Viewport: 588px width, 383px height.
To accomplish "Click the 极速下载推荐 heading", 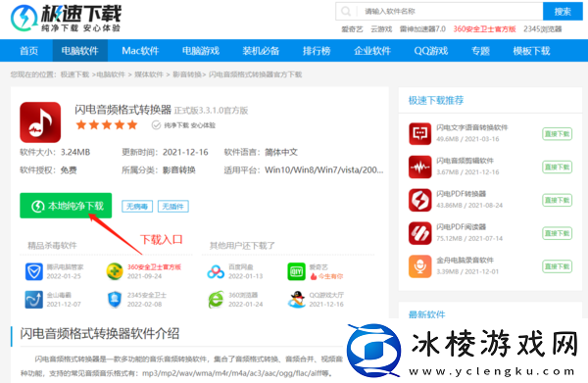I will coord(436,101).
